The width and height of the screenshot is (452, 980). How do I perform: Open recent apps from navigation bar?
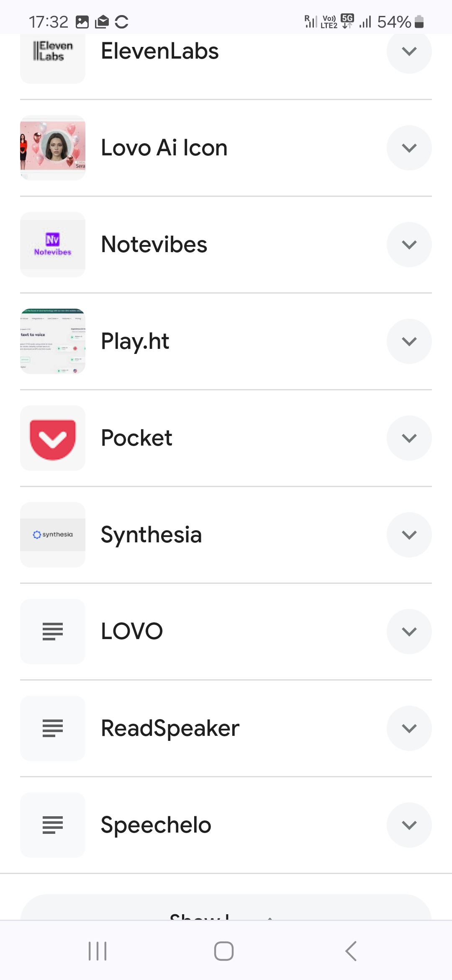98,951
